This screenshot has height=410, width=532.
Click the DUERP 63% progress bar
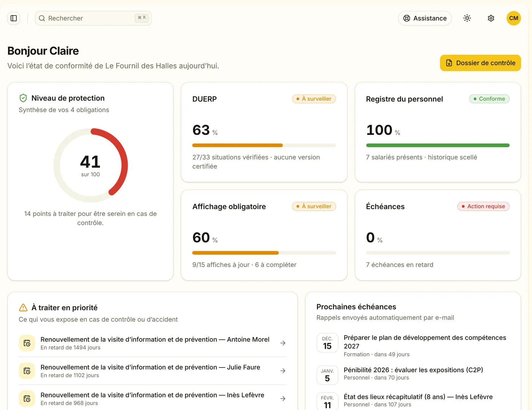[x=264, y=145]
